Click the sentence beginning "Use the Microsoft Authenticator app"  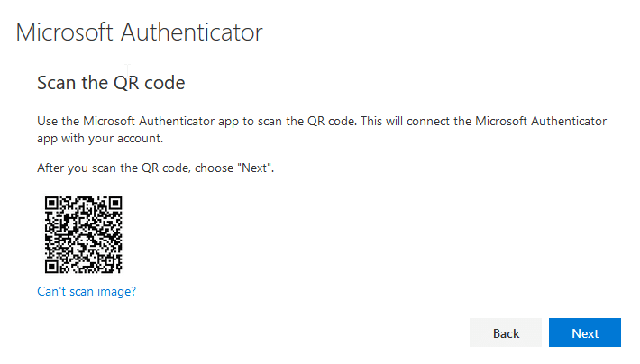[197, 122]
